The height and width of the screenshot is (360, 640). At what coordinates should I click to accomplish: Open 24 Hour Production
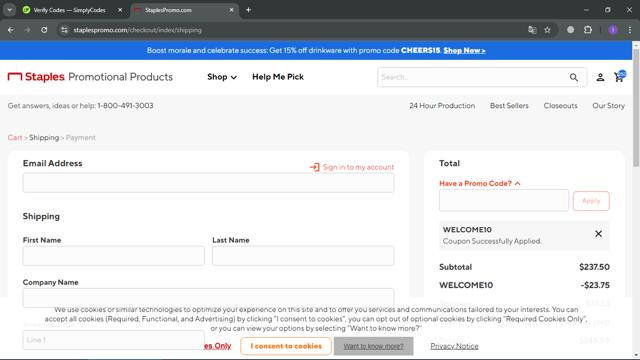(x=442, y=106)
